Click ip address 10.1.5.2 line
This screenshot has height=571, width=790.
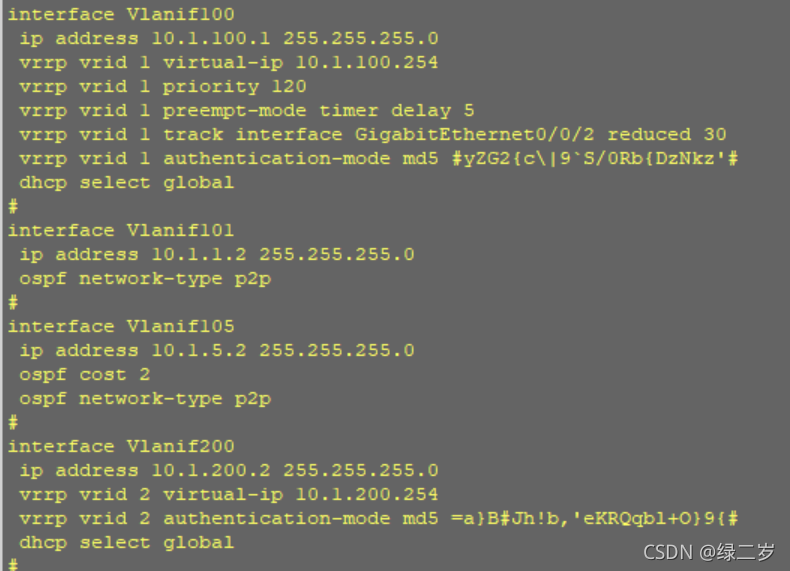click(x=217, y=351)
